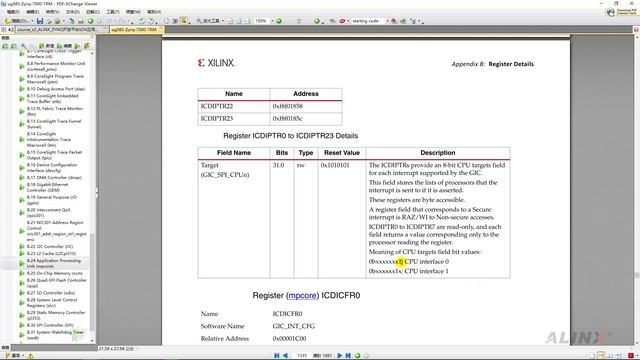Open bookmark 8.25 On-Chip Memory
Image resolution: width=640 pixels, height=360 pixels.
tap(55, 273)
